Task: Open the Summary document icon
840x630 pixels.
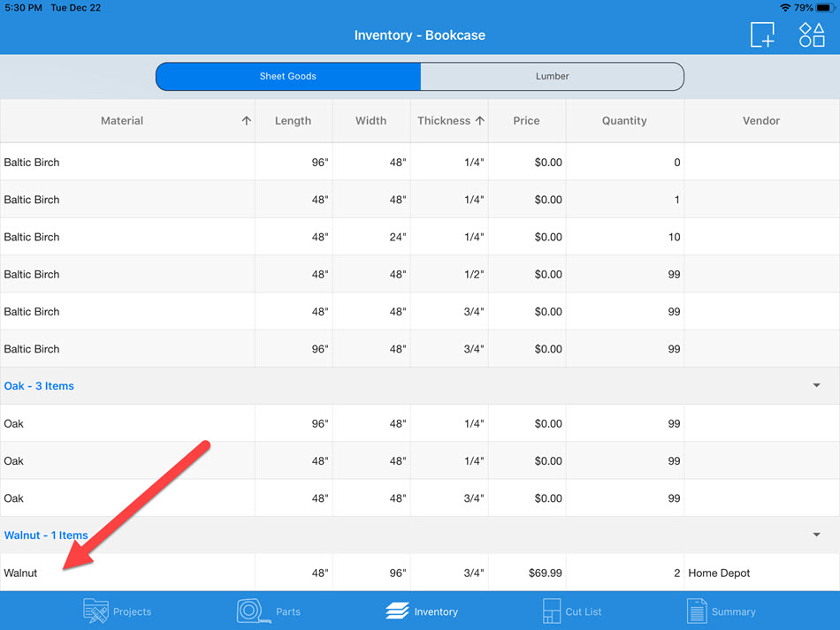Action: click(x=697, y=611)
